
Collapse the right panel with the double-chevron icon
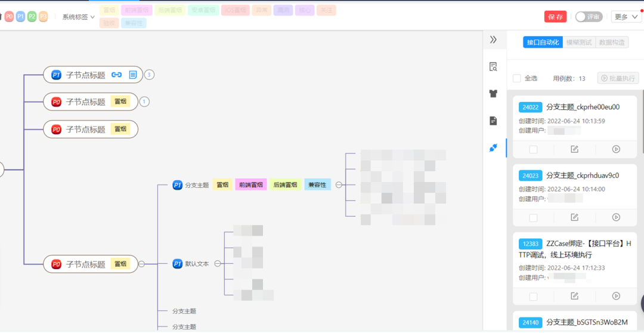pyautogui.click(x=493, y=39)
